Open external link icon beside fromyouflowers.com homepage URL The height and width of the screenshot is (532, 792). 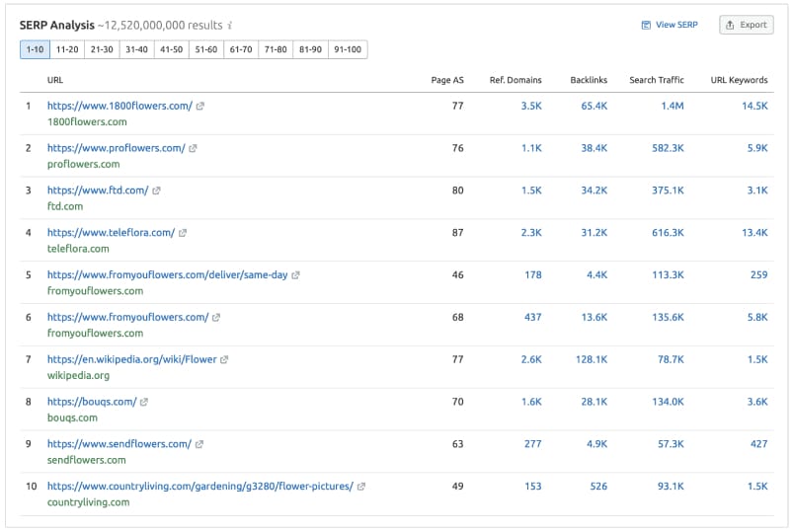(216, 318)
